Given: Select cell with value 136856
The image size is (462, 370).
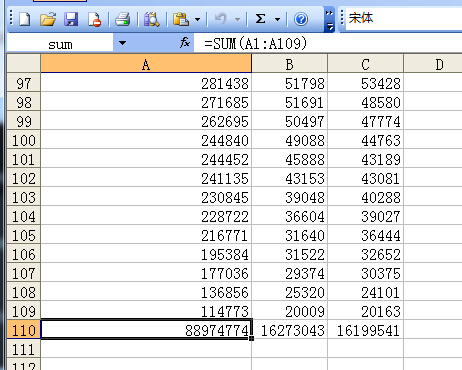Looking at the screenshot, I should (146, 292).
